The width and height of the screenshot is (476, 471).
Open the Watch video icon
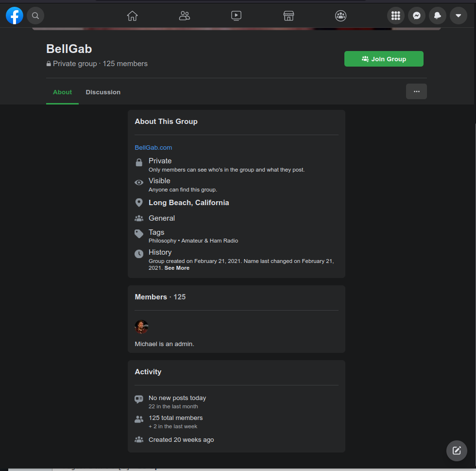click(x=236, y=16)
